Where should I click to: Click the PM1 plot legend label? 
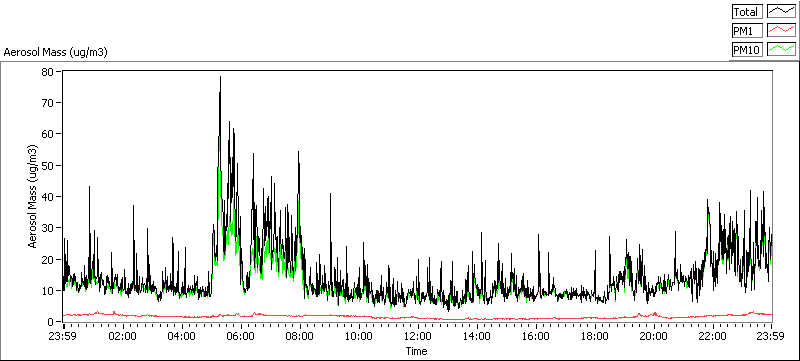[x=747, y=31]
